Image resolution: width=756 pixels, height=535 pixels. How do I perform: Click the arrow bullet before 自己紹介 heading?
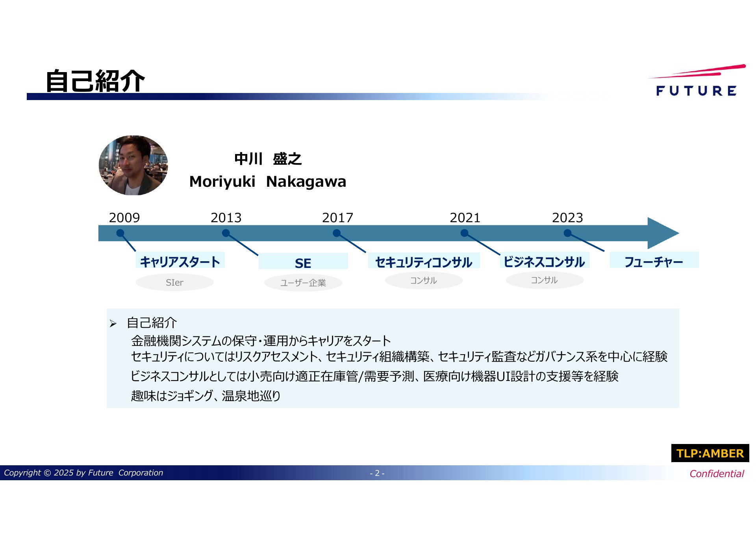tap(113, 324)
